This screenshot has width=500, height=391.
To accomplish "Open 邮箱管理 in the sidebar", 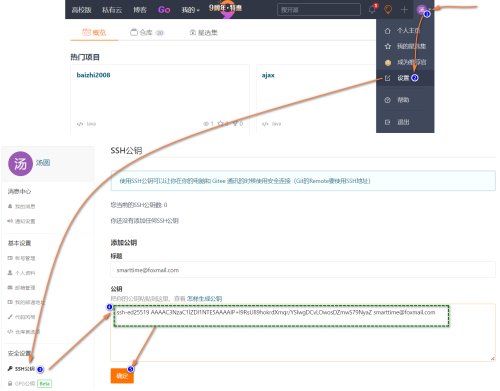I will click(22, 288).
